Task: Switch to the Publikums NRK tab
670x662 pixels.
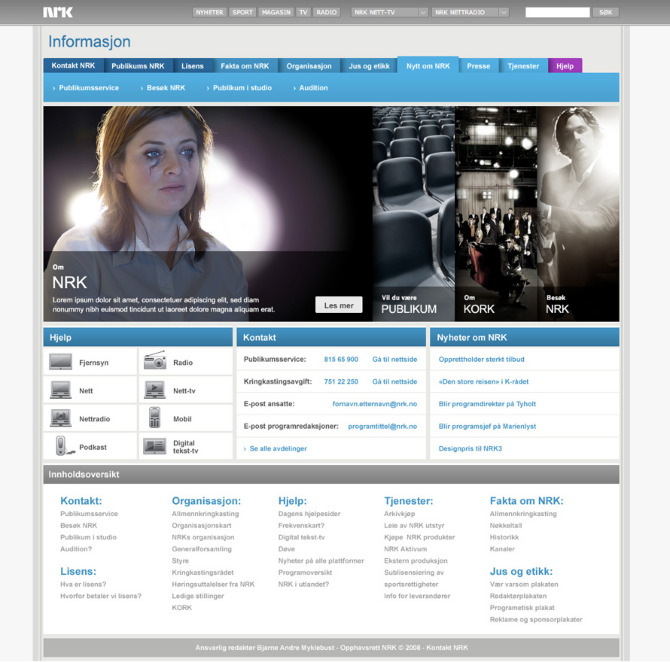Action: (138, 66)
